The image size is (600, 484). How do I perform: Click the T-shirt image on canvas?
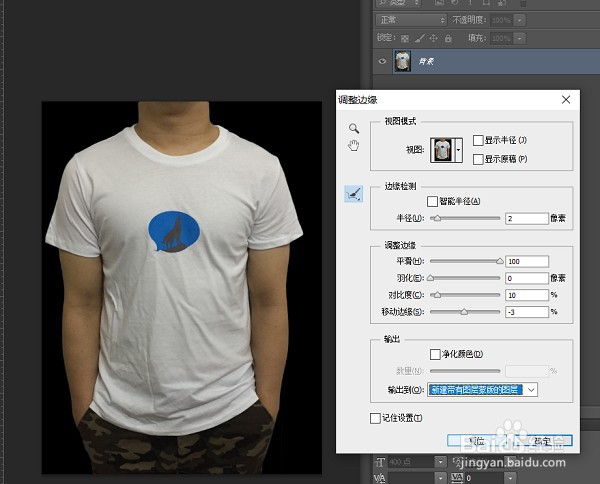click(182, 288)
